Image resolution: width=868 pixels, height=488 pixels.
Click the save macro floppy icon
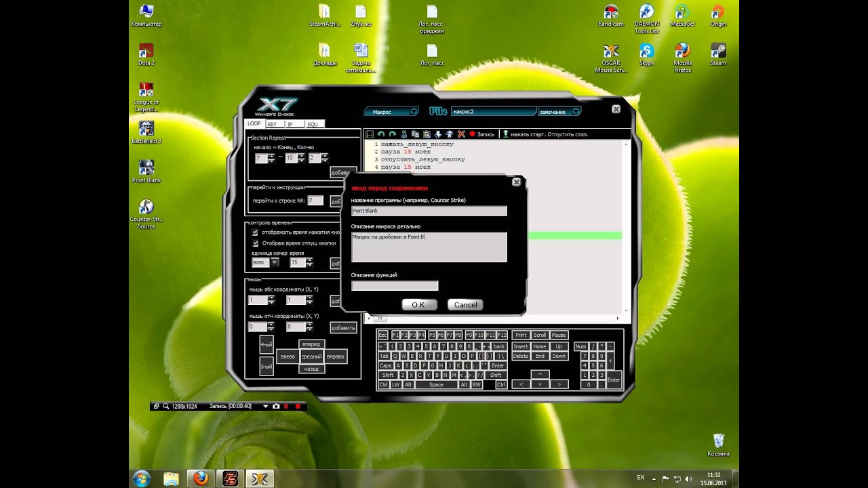coord(370,134)
